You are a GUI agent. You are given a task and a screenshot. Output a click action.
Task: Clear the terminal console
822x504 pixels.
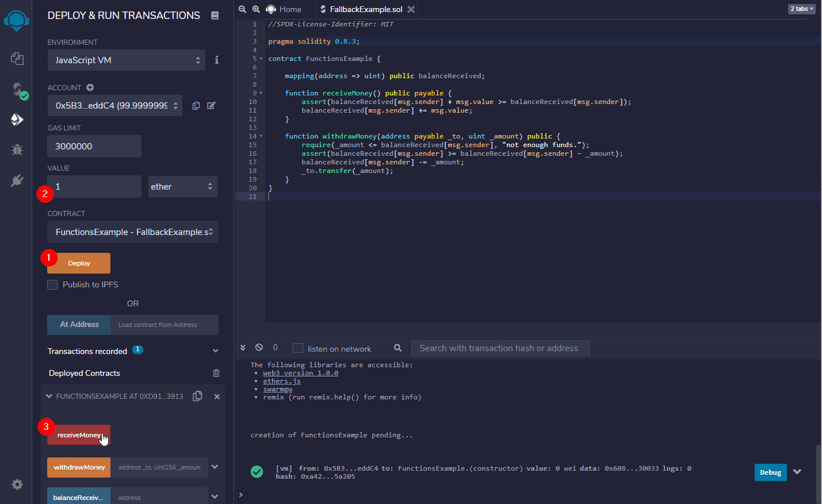[x=259, y=348]
